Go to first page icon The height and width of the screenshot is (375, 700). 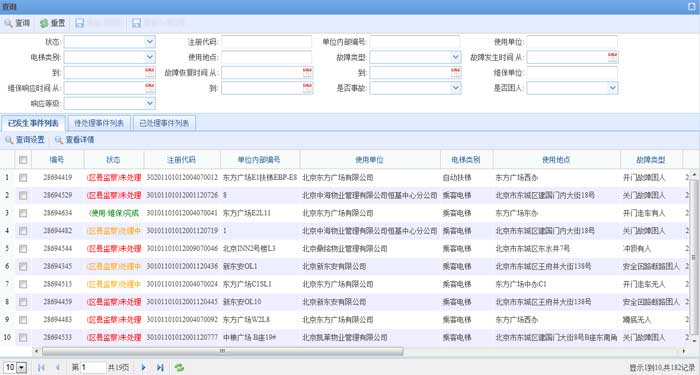point(41,367)
